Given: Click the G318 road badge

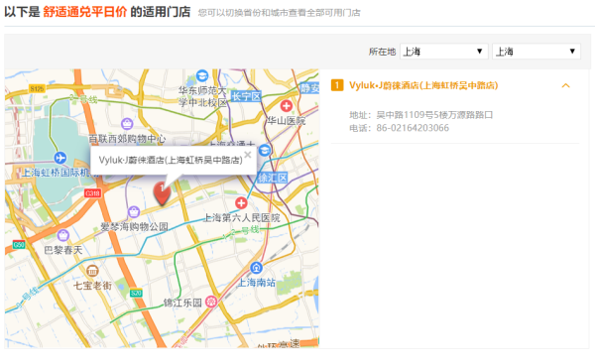Looking at the screenshot, I should pyautogui.click(x=92, y=193).
